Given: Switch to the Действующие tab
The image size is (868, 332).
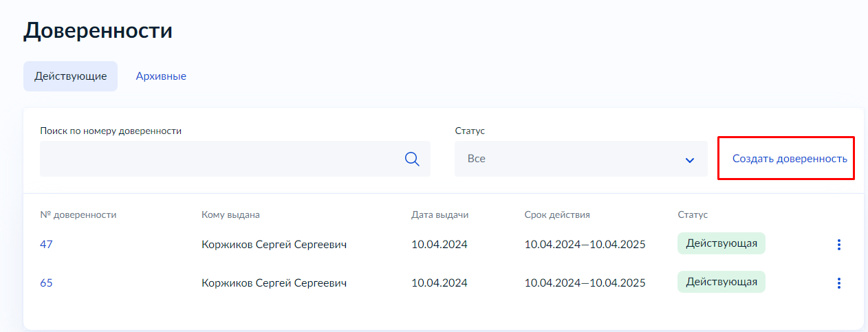Looking at the screenshot, I should click(70, 76).
